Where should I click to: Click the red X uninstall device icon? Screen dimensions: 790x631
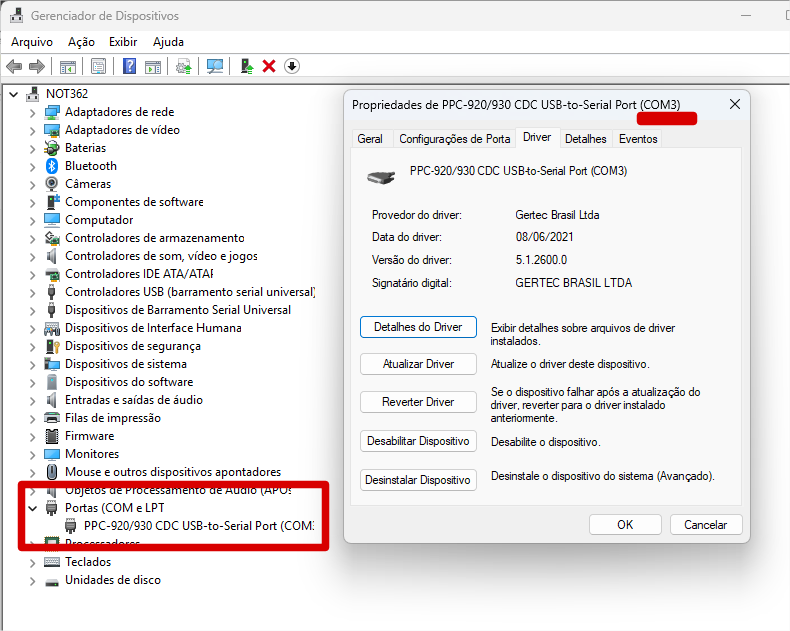click(269, 66)
